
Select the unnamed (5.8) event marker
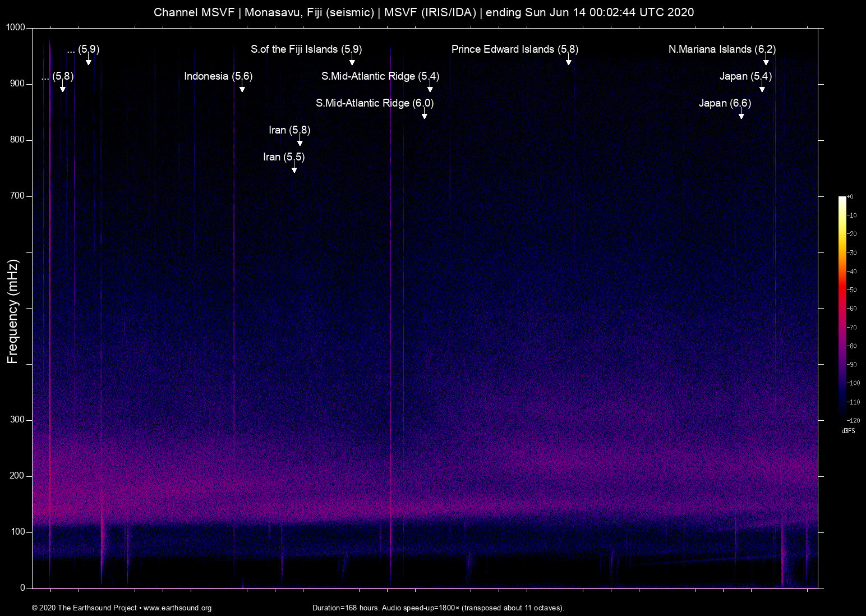[57, 77]
